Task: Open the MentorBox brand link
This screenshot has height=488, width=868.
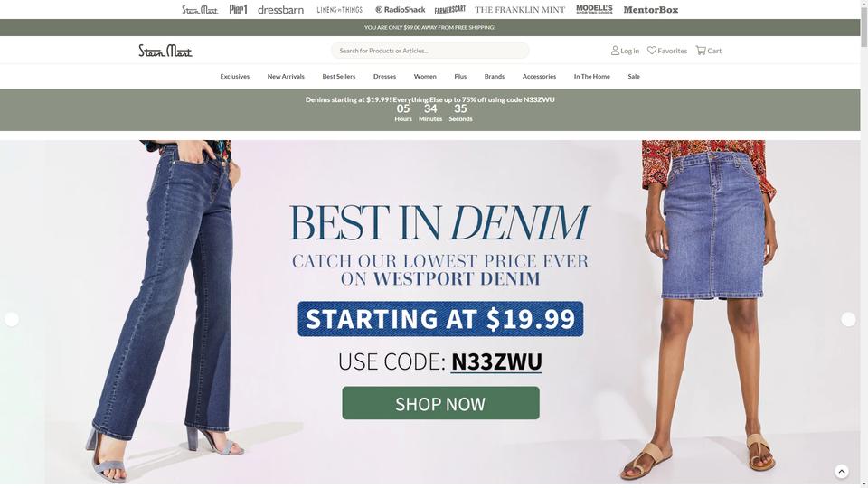Action: pos(650,9)
